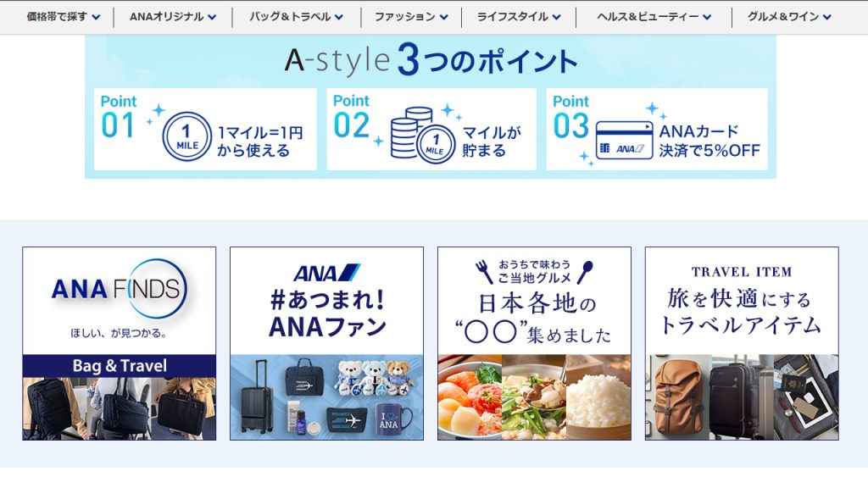The width and height of the screenshot is (868, 488).
Task: Open the バッグ＆トラベル dropdown menu
Action: (x=296, y=17)
